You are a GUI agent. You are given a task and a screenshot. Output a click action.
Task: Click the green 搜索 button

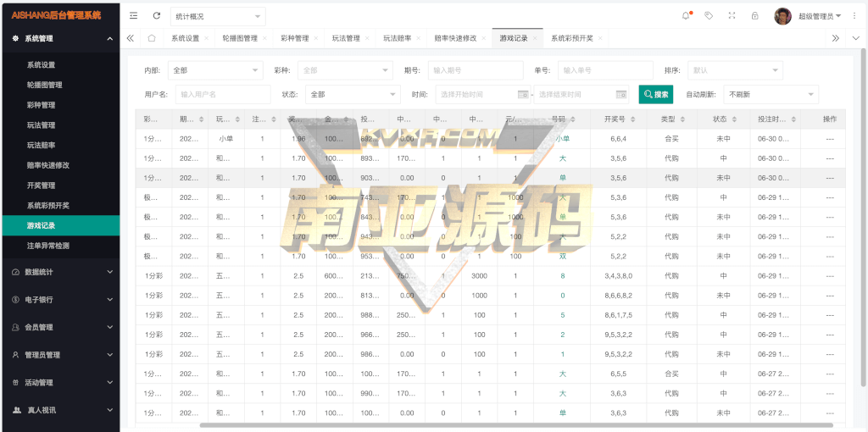coord(656,94)
